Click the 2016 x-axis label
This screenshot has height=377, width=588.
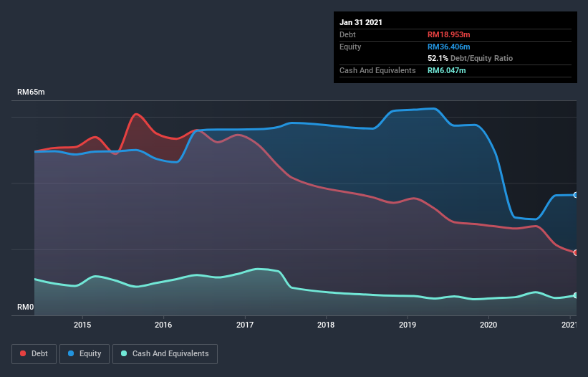click(x=163, y=325)
